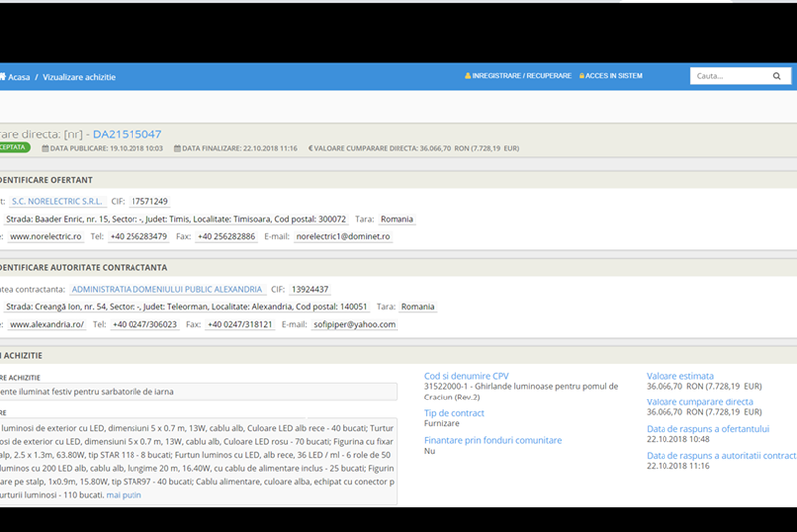Click the search magnifier icon

coord(776,76)
